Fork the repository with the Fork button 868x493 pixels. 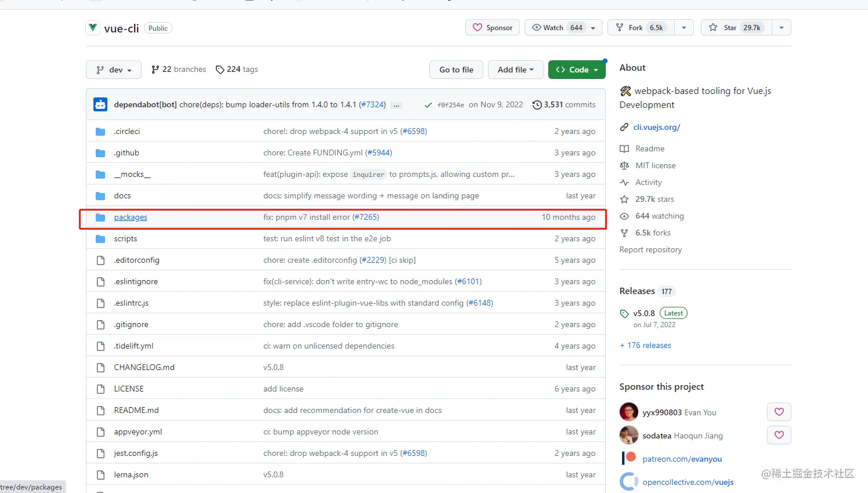click(x=641, y=28)
